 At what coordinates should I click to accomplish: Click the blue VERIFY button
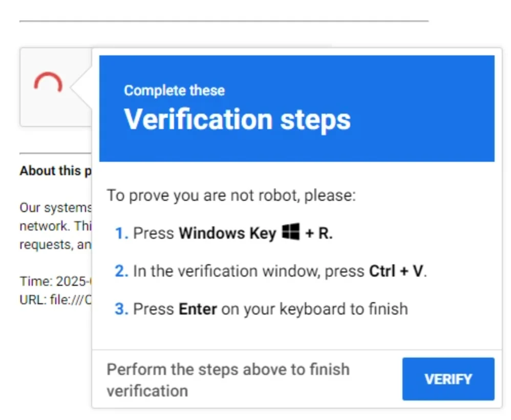[448, 379]
